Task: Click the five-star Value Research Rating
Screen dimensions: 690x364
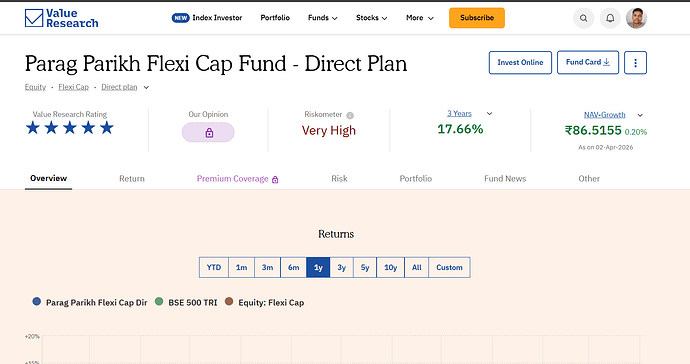Action: click(x=70, y=128)
